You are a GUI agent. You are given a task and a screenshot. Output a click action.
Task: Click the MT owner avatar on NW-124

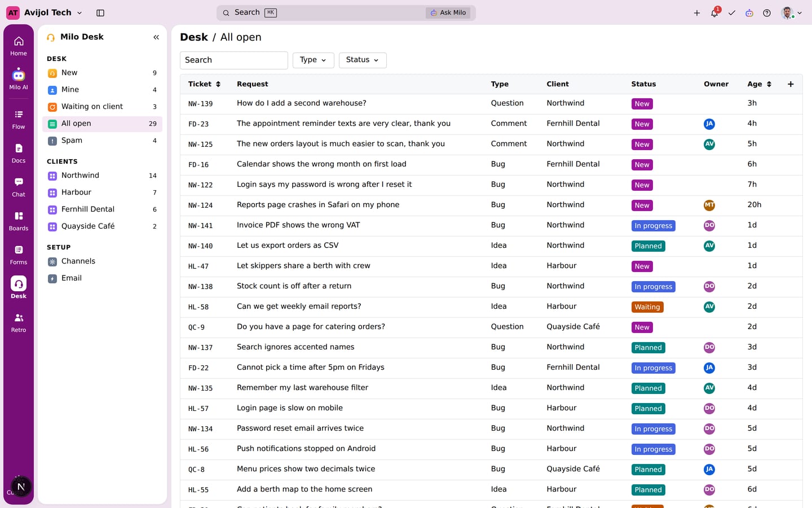click(x=709, y=205)
